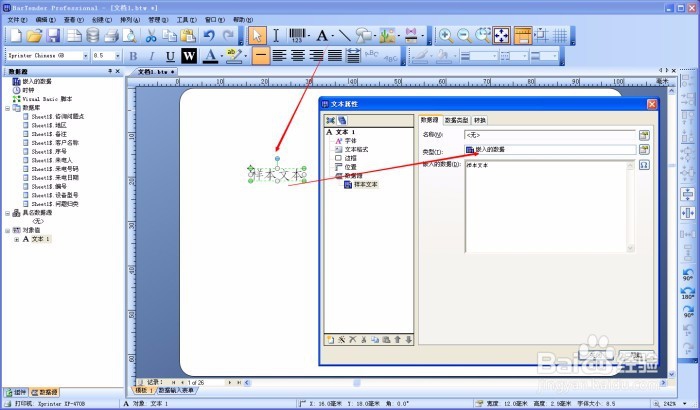Save the document with the floppy disk icon
Image resolution: width=700 pixels, height=410 pixels.
[x=53, y=36]
